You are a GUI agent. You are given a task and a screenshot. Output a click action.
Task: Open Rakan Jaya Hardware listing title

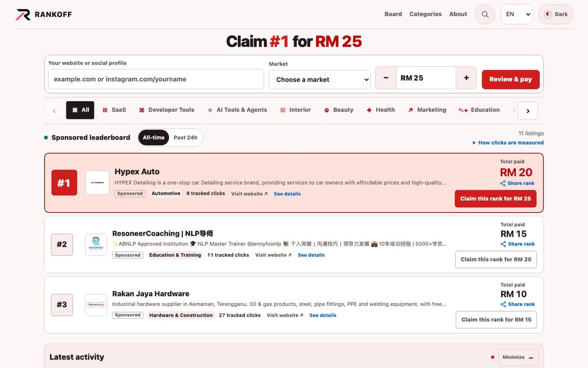pyautogui.click(x=151, y=294)
